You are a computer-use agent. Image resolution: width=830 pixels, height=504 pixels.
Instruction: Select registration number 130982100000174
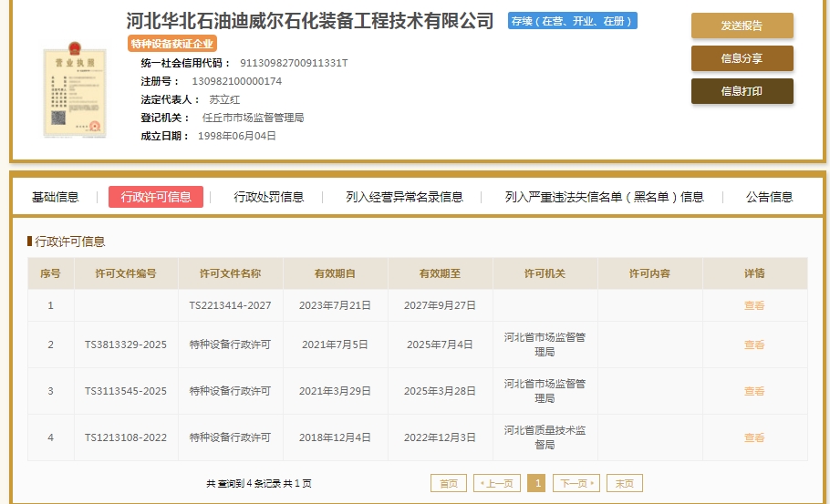(x=236, y=81)
